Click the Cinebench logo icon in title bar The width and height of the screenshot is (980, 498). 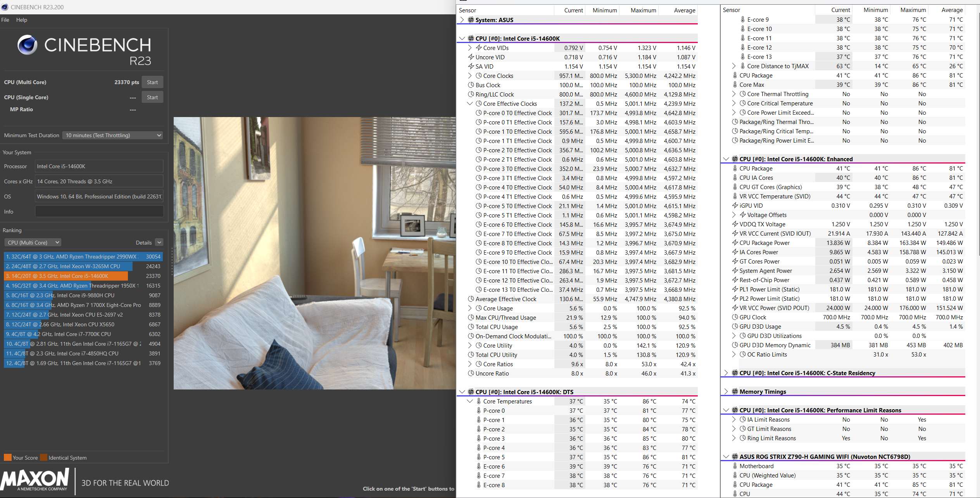click(x=5, y=7)
